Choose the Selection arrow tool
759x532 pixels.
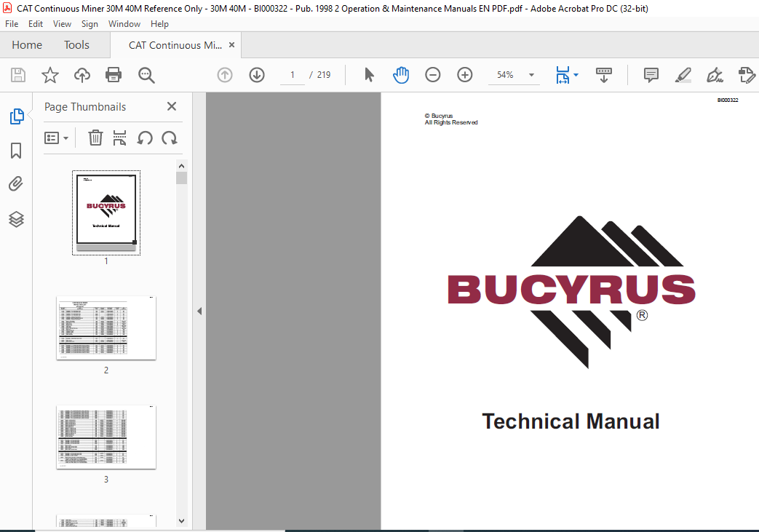(369, 75)
